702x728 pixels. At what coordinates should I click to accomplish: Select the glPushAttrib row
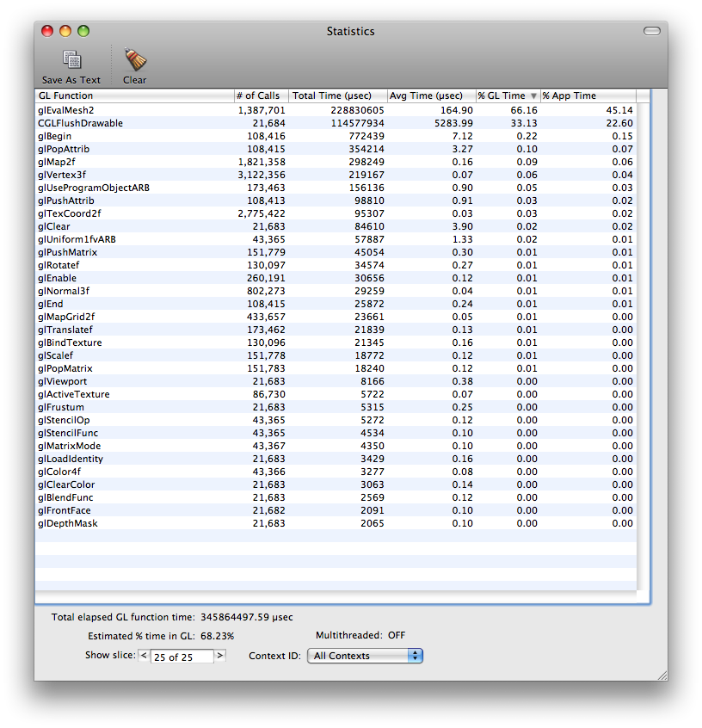click(336, 201)
